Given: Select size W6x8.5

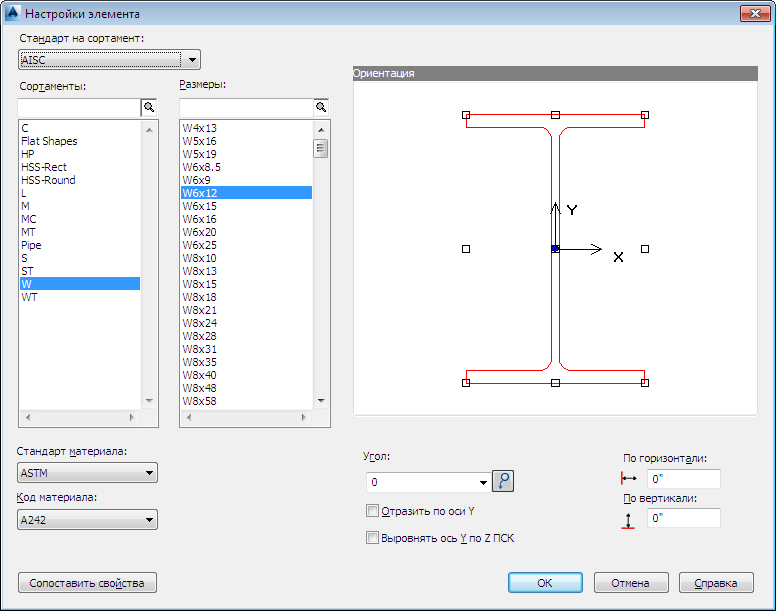Looking at the screenshot, I should pyautogui.click(x=246, y=167).
